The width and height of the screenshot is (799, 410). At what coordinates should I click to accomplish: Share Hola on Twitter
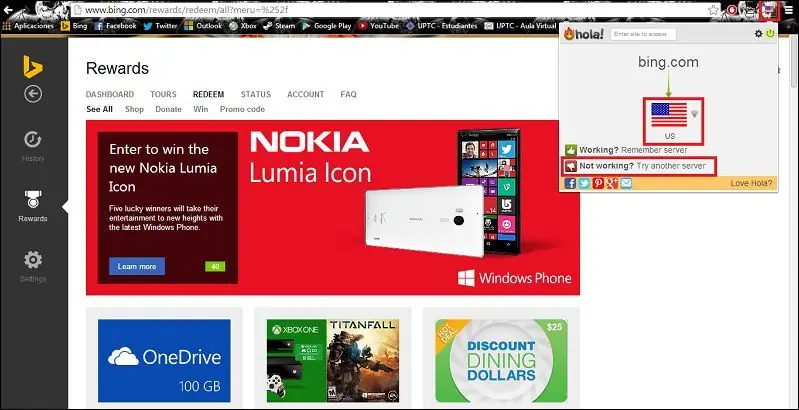584,183
